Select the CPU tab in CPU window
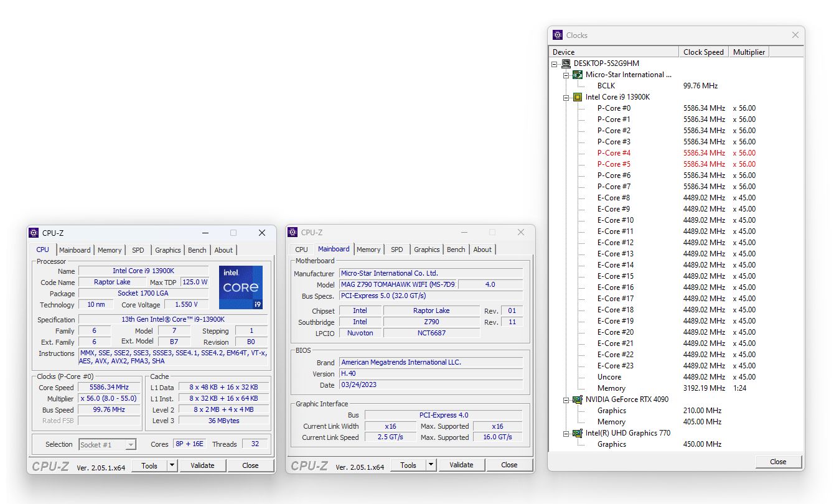This screenshot has height=504, width=834. point(43,250)
